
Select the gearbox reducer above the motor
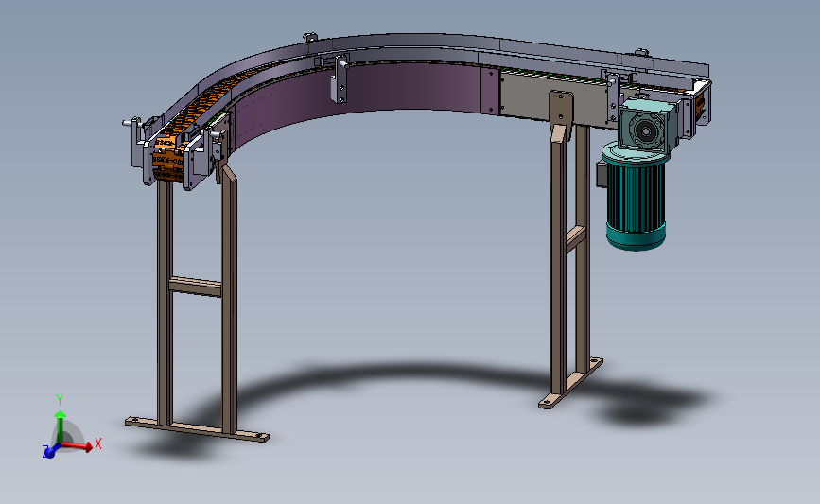click(x=648, y=126)
